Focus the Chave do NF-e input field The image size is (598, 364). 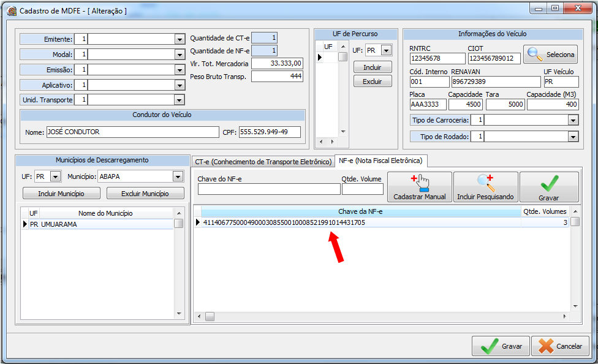[x=269, y=189]
